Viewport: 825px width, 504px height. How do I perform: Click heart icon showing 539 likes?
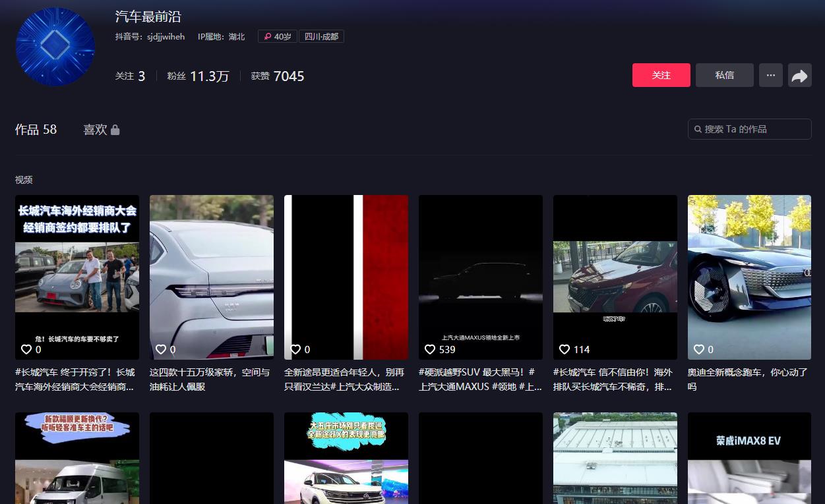430,349
